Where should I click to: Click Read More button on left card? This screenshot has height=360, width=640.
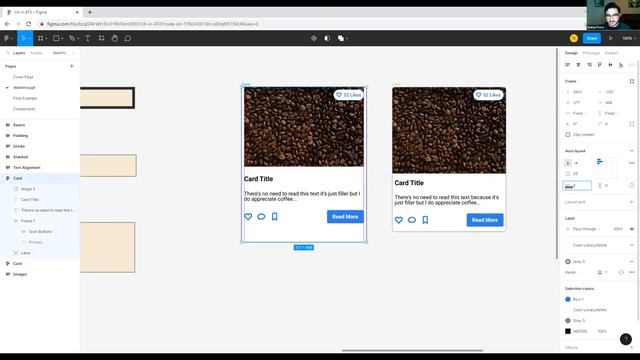coord(345,217)
